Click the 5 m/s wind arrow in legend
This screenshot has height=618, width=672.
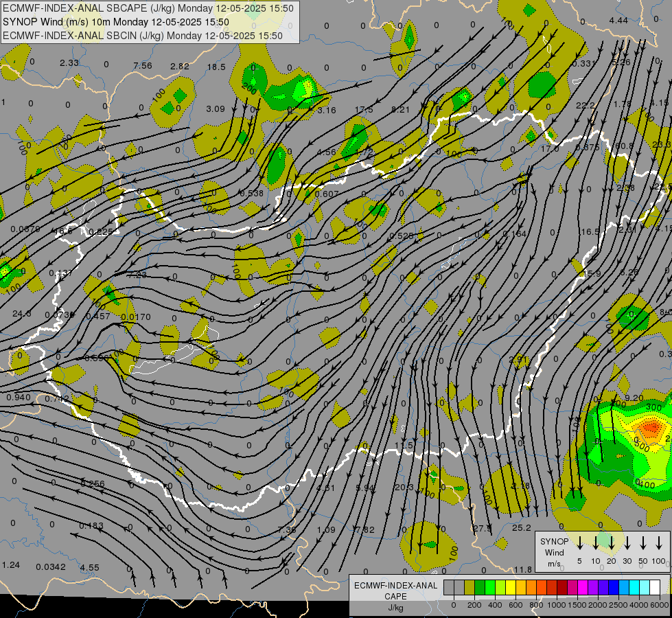[x=579, y=543]
